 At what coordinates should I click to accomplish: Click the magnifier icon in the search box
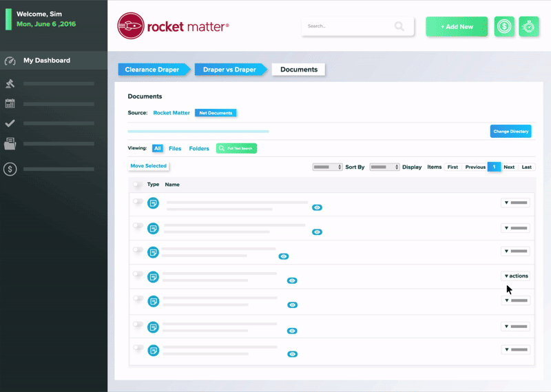(x=399, y=27)
